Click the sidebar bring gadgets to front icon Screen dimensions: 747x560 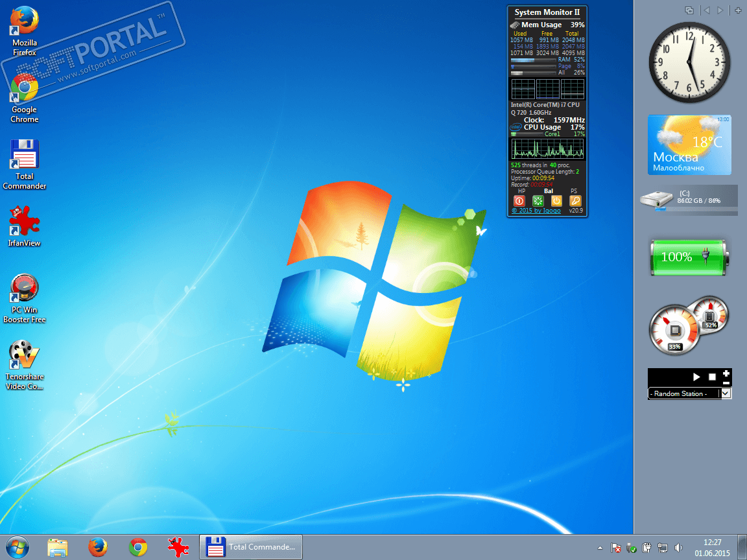[689, 10]
